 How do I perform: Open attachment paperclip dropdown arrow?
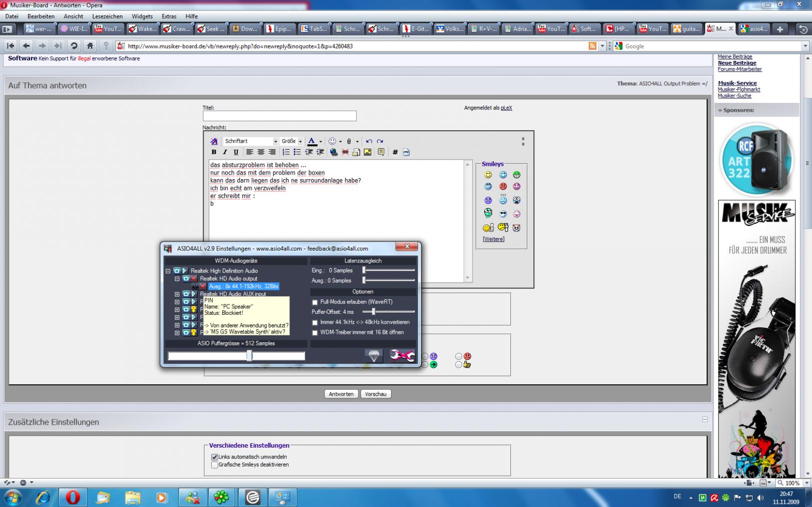click(357, 141)
